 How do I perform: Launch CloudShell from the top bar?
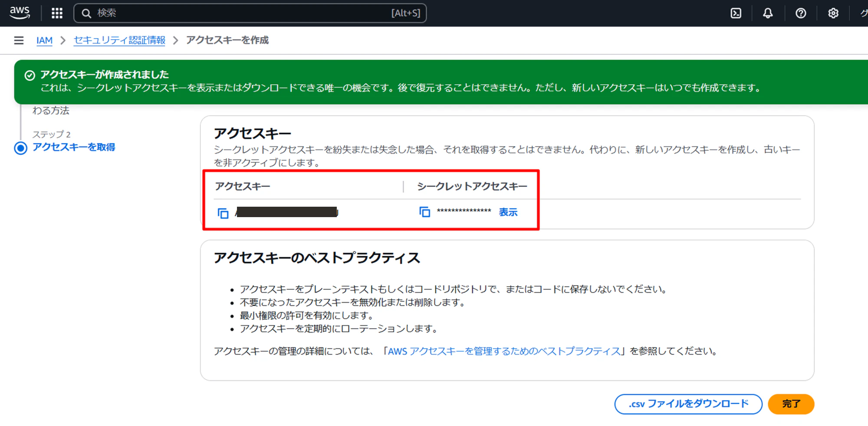(736, 13)
